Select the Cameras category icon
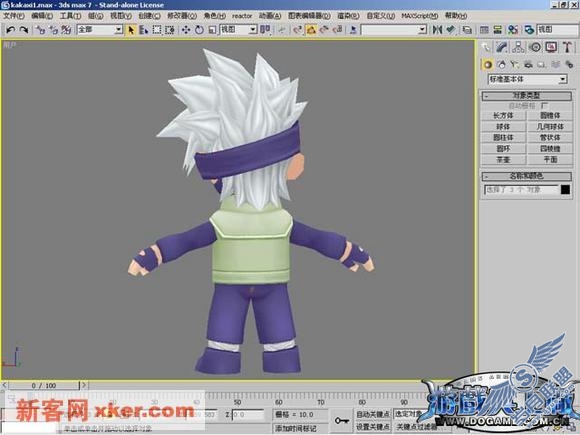 coord(528,65)
